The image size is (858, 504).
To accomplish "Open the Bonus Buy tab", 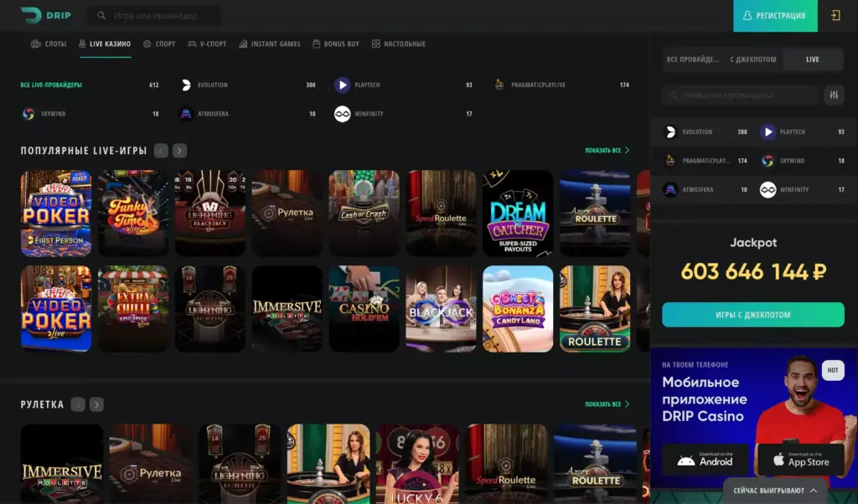I will [x=335, y=44].
